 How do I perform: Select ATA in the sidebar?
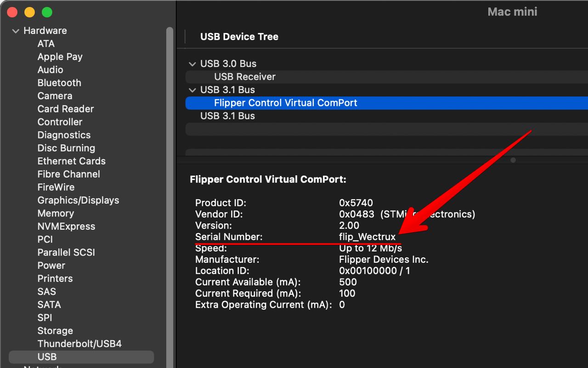pos(46,44)
